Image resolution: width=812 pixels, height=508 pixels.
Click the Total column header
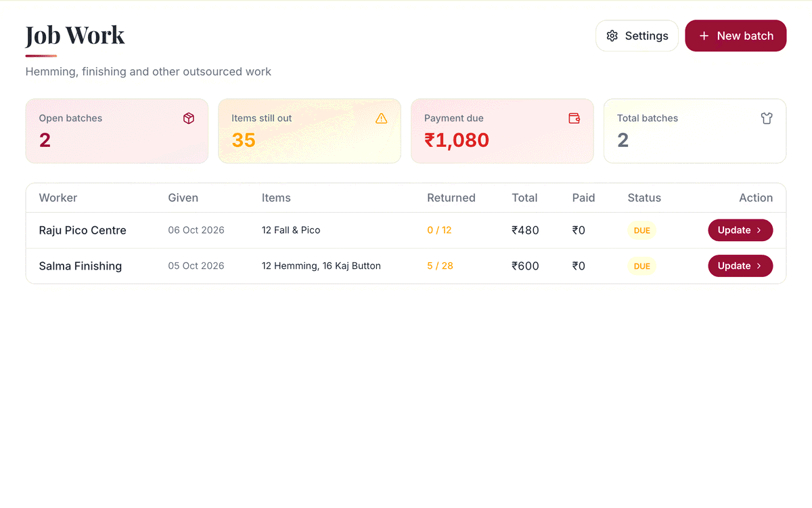pos(525,198)
